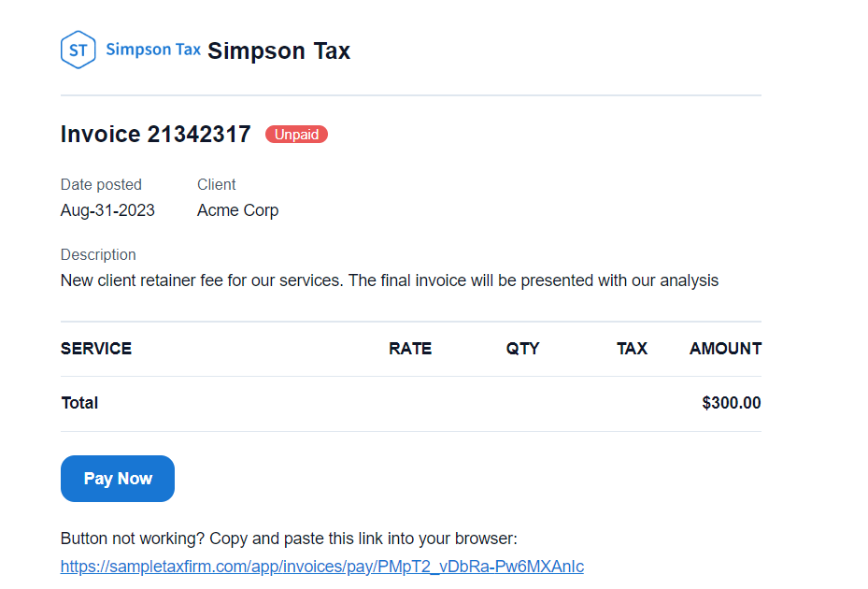Click the RATE column header
The width and height of the screenshot is (868, 589).
tap(410, 349)
